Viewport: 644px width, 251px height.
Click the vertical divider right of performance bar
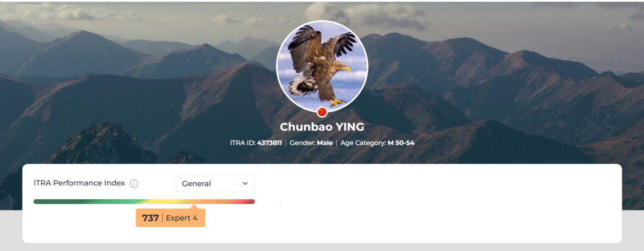[280, 203]
